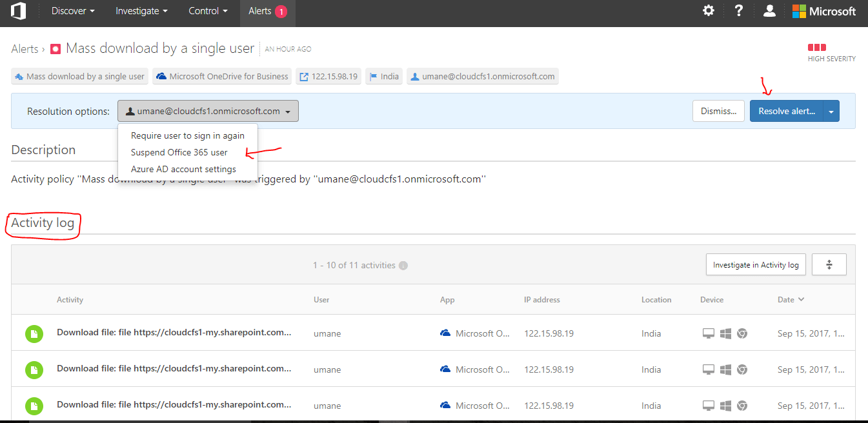
Task: Open the user account profile icon
Action: (x=769, y=11)
